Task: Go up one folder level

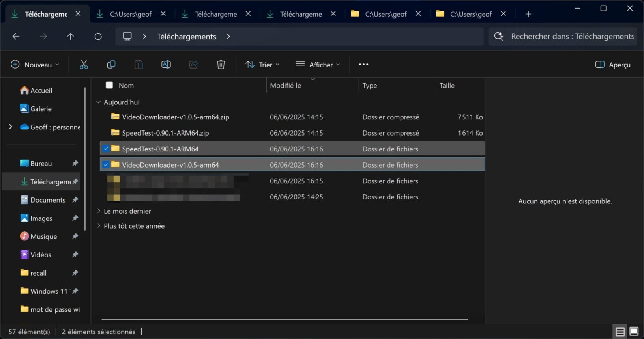Action: coord(71,36)
